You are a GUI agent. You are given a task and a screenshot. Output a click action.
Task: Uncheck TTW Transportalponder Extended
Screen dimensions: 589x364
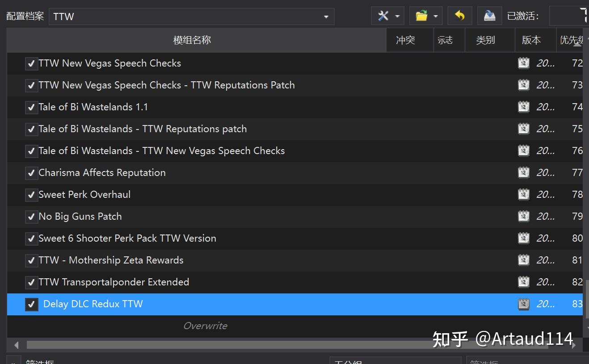(30, 282)
